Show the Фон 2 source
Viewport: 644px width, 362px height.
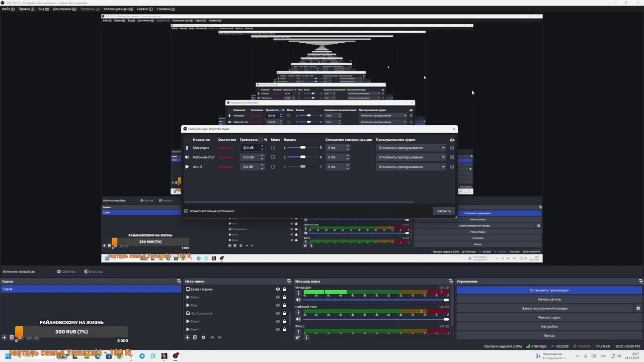278,297
